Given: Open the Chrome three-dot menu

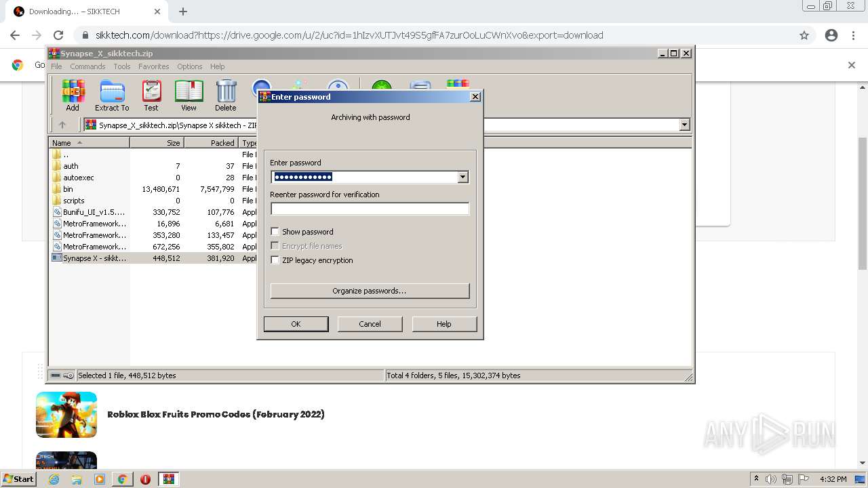Looking at the screenshot, I should tap(853, 35).
